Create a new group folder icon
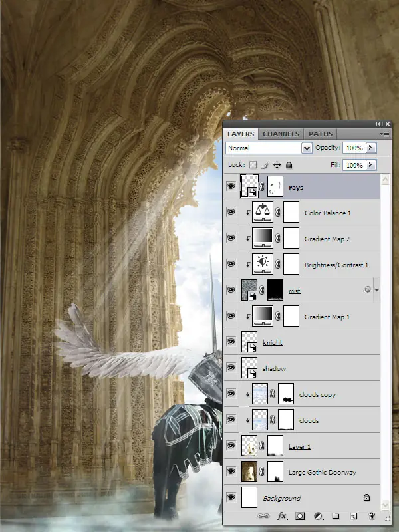This screenshot has height=532, width=399. pyautogui.click(x=336, y=516)
